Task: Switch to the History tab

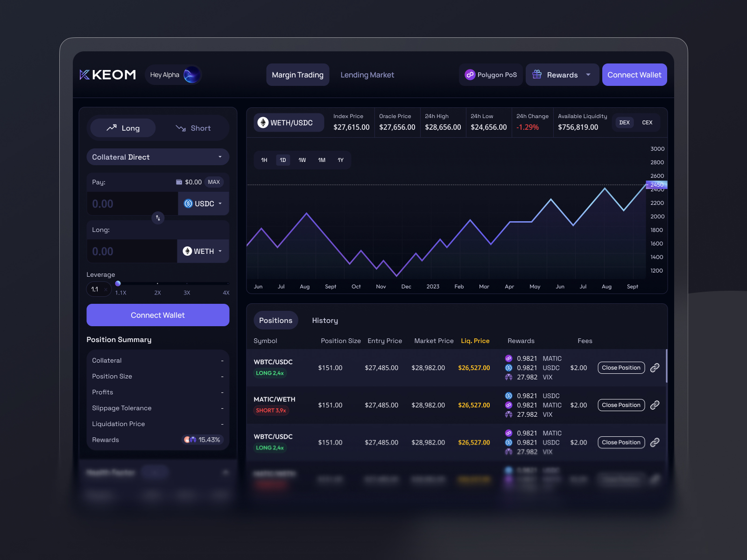Action: tap(325, 321)
